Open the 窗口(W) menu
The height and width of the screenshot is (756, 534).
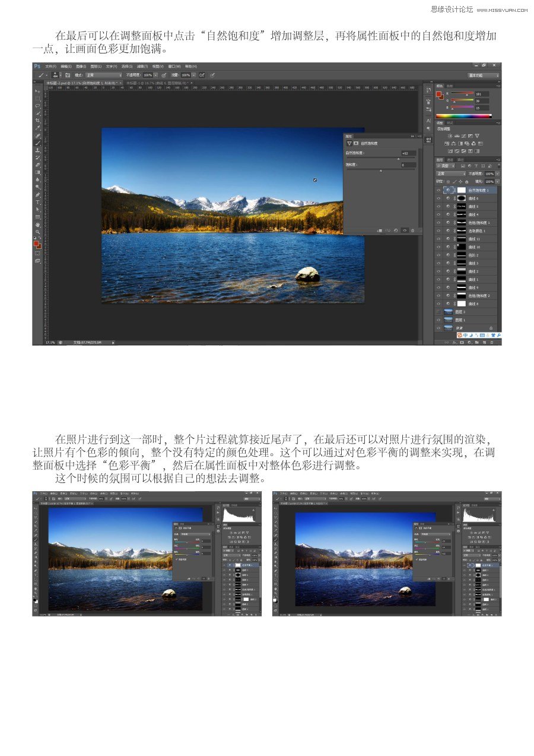coord(174,67)
